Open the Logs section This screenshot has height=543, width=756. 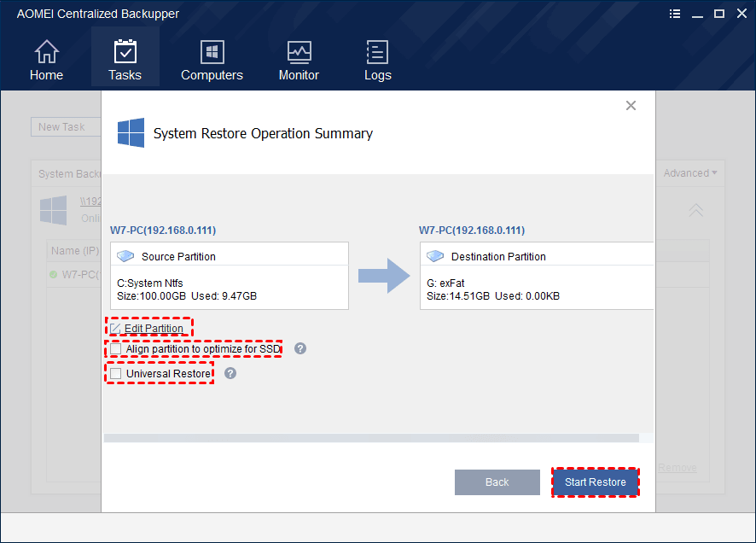pos(377,60)
